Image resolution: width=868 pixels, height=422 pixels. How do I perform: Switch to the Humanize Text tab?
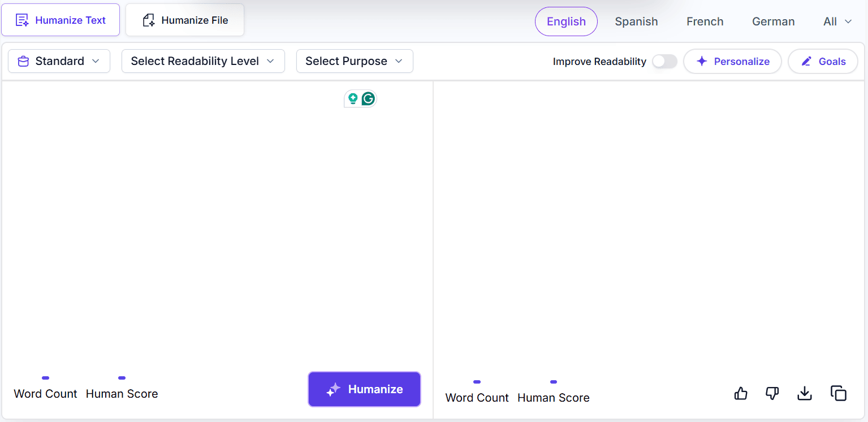click(61, 20)
